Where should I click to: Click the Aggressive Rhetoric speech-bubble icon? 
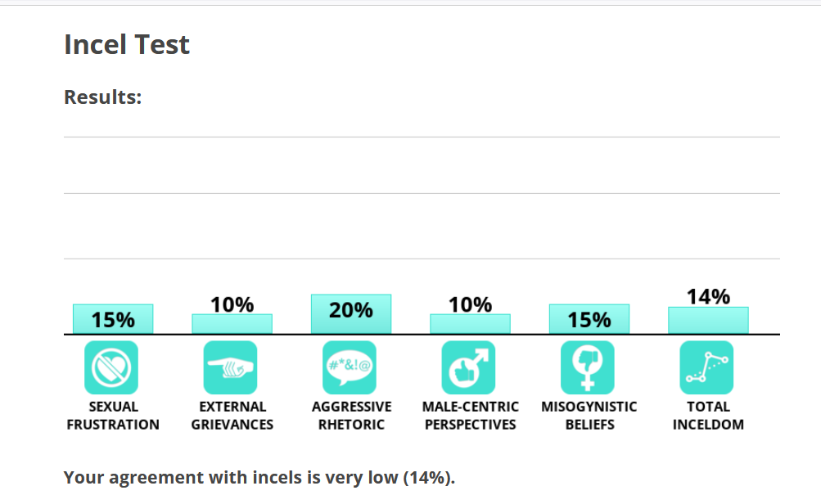click(350, 367)
